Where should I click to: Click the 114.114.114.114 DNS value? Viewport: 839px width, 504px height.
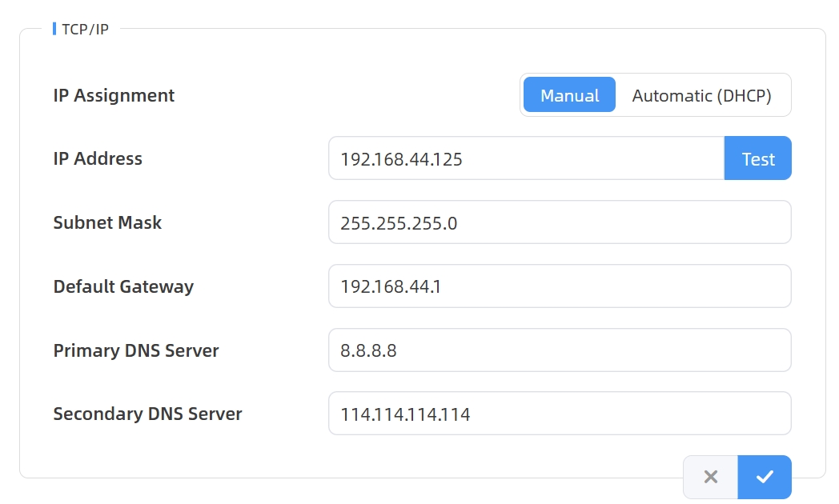[405, 414]
